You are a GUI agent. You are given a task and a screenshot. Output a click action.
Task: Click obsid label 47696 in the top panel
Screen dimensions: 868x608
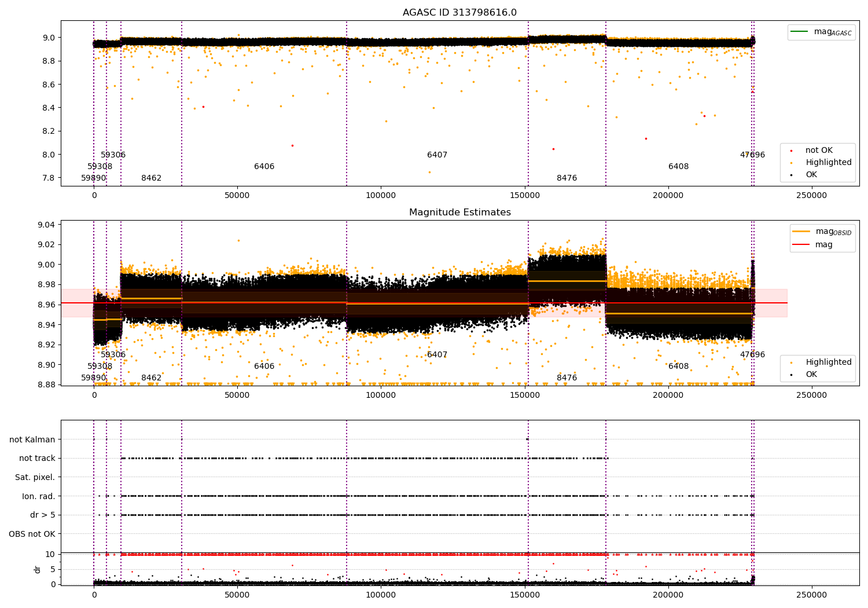pos(752,155)
